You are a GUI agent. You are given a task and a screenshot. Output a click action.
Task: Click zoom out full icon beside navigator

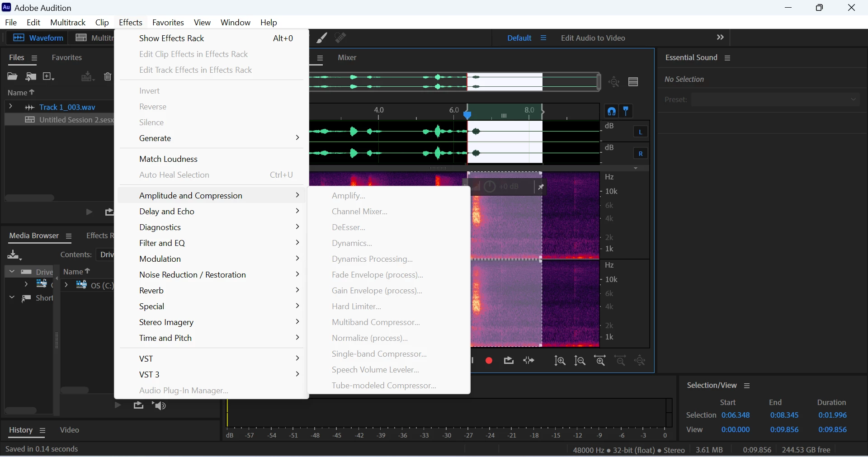(614, 82)
